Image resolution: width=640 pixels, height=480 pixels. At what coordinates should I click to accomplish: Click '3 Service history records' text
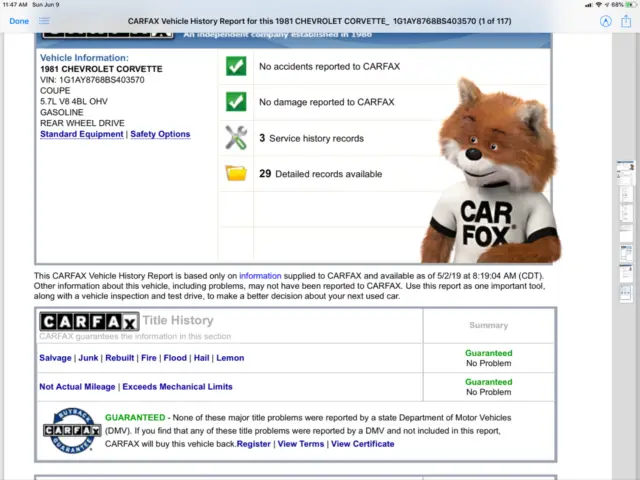pos(311,138)
